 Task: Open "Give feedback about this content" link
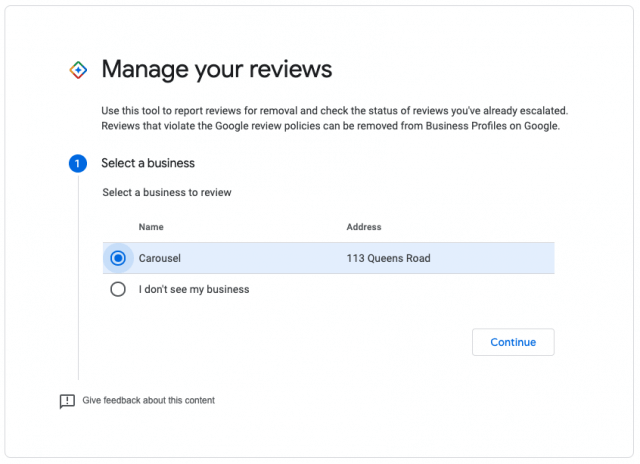coord(149,400)
